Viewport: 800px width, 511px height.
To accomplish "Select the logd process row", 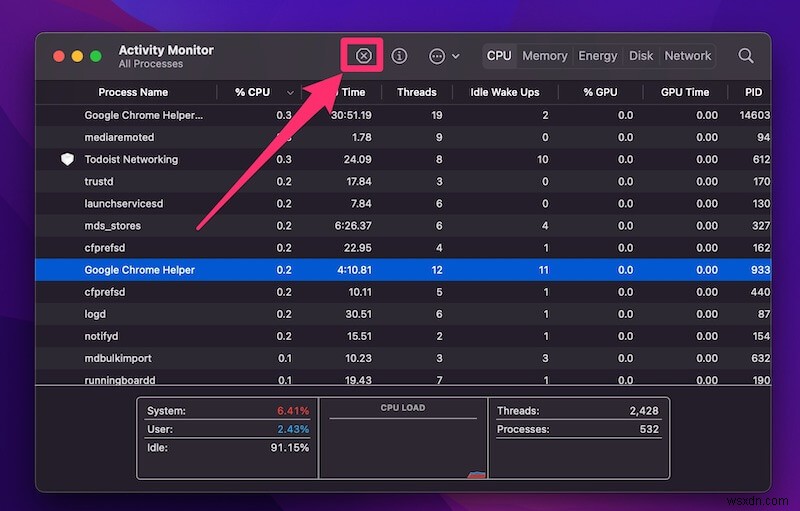I will tap(403, 314).
